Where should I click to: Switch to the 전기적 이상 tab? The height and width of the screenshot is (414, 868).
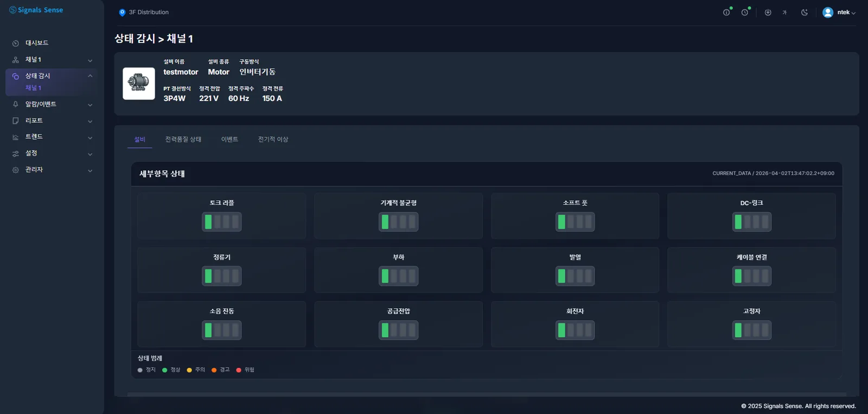point(273,139)
